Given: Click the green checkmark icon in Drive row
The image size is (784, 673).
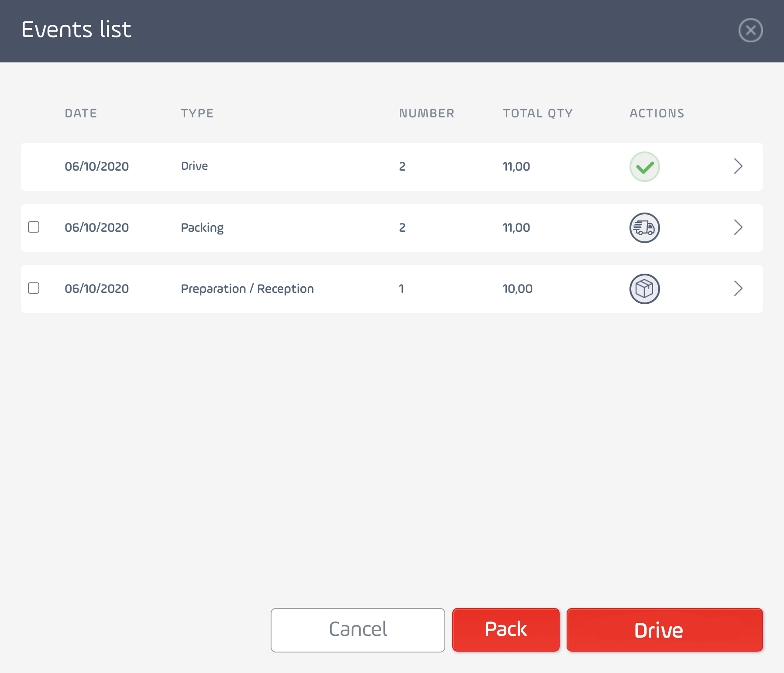Looking at the screenshot, I should 644,167.
